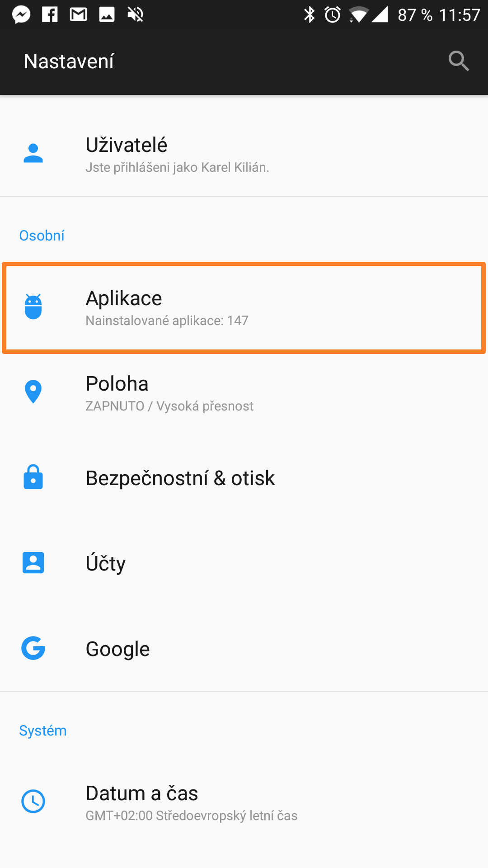The width and height of the screenshot is (488, 868).
Task: Tap the padlock security icon
Action: click(x=33, y=477)
